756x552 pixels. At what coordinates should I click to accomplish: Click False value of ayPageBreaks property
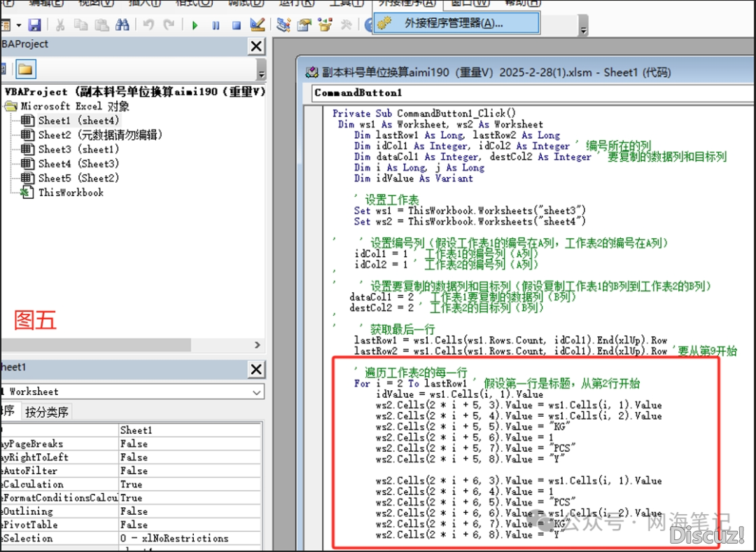190,443
